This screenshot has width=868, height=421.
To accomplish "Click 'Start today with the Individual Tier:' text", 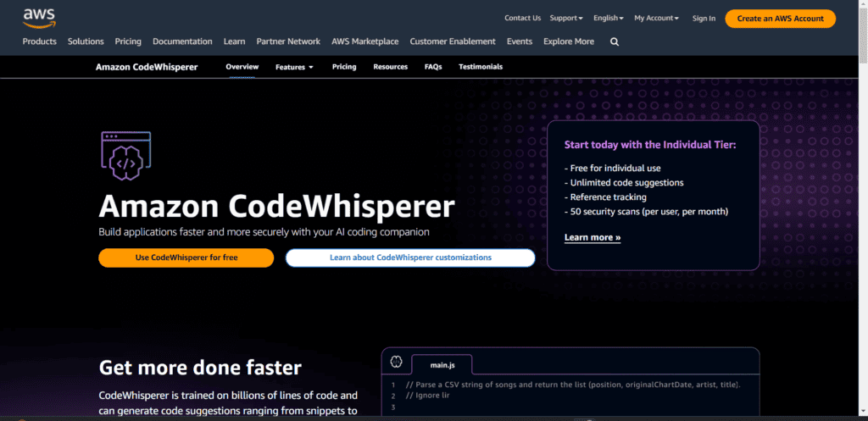I will [x=650, y=145].
